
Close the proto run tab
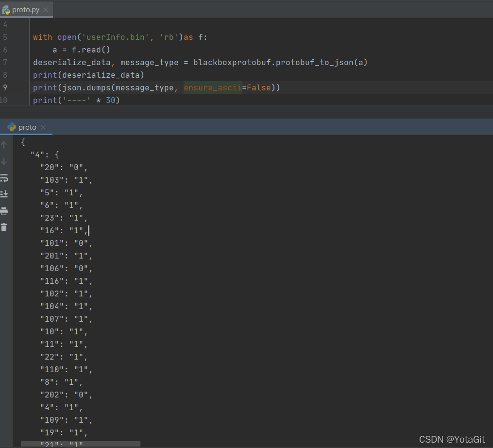[x=43, y=127]
